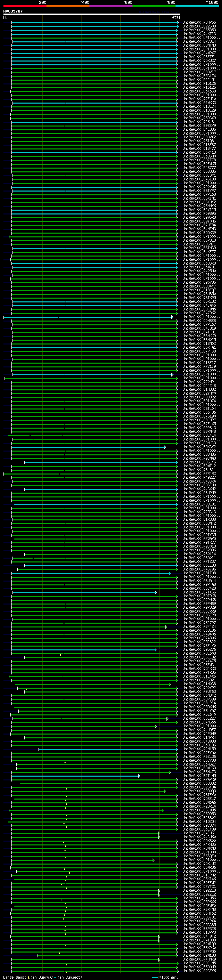Click the yellow gap triangle in the legend
This screenshot has height=980, width=222.
point(28,977)
